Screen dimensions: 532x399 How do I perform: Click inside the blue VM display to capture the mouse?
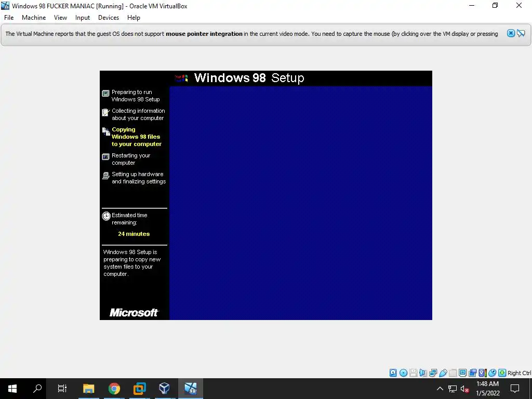(x=301, y=203)
